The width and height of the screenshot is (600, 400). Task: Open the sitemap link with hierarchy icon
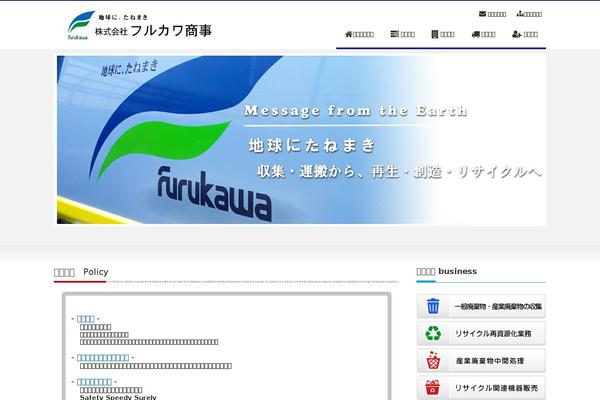coord(529,14)
